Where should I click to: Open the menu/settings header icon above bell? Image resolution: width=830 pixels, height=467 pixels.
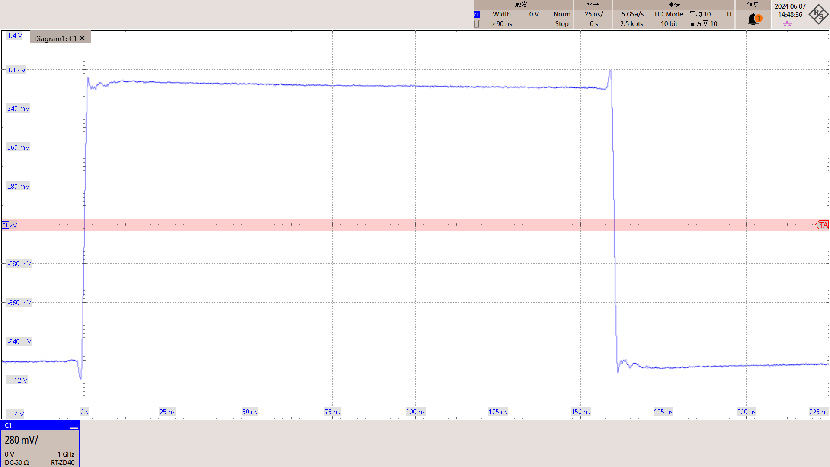click(x=753, y=4)
